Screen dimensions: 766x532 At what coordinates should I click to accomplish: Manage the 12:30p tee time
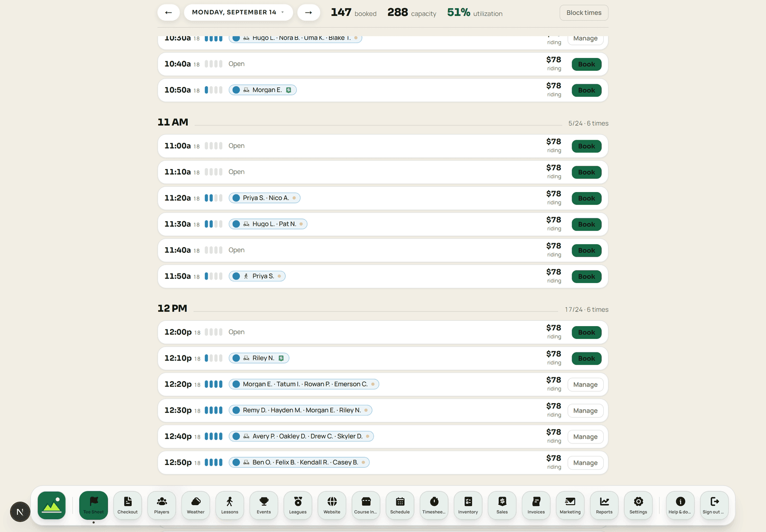pos(585,410)
